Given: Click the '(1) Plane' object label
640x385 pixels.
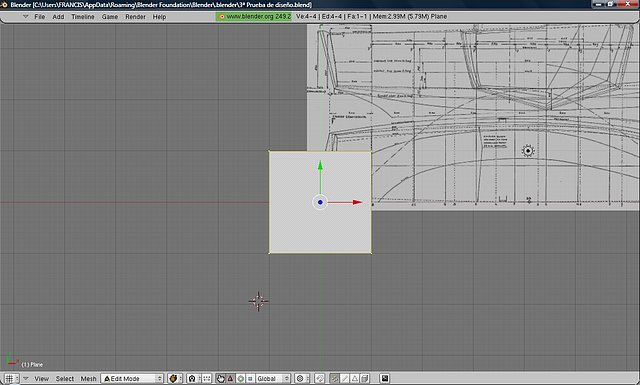Looking at the screenshot, I should point(32,365).
